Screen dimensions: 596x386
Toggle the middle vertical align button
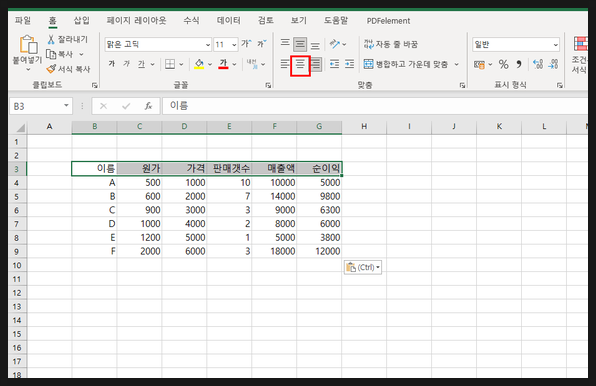pos(300,44)
